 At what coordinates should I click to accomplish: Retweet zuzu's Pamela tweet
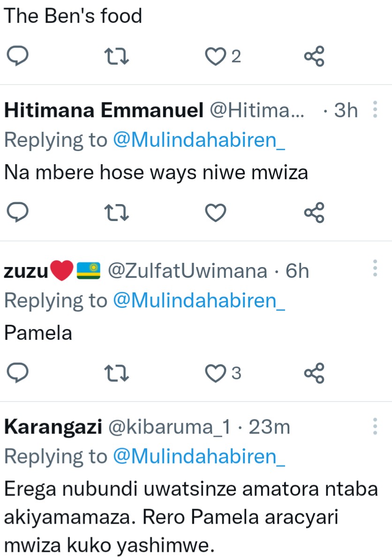click(x=116, y=374)
